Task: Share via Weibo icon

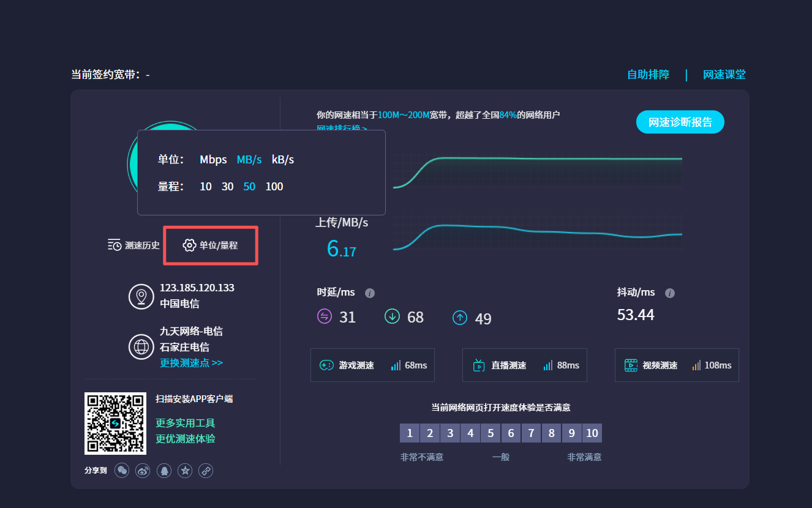Action: 143,471
